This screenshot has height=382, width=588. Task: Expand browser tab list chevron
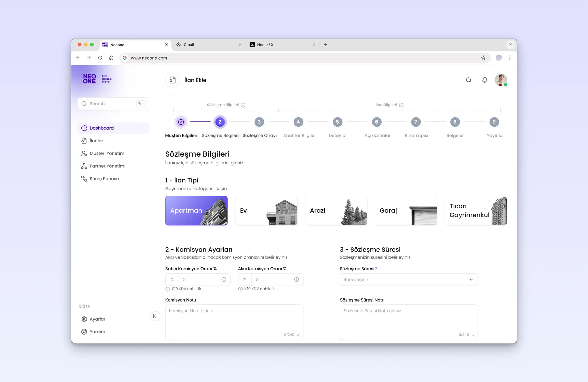click(x=510, y=44)
